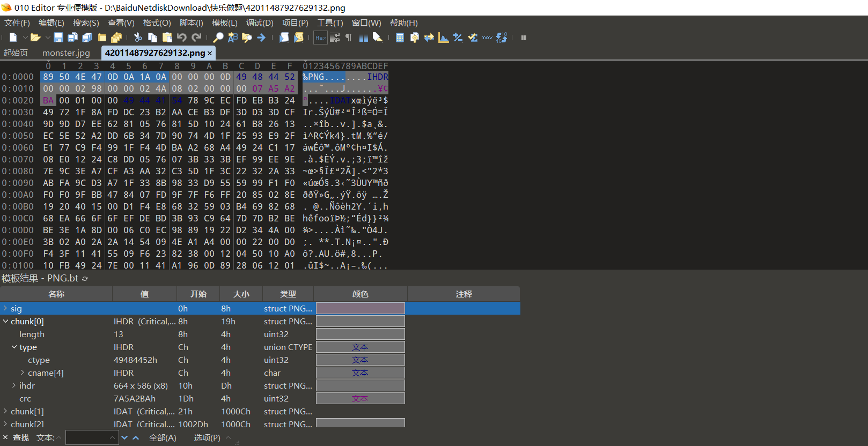This screenshot has width=868, height=446.
Task: Expand the ihdr struct node
Action: [x=14, y=385]
